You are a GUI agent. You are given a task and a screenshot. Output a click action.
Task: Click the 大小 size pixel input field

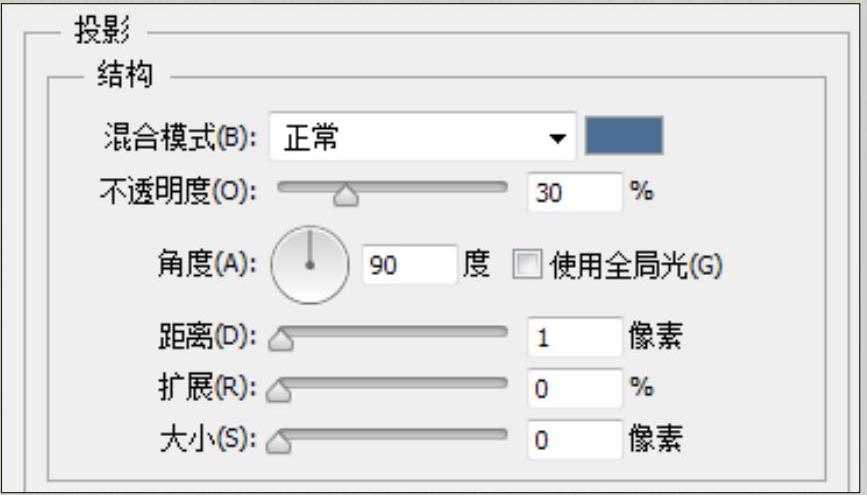pyautogui.click(x=572, y=440)
